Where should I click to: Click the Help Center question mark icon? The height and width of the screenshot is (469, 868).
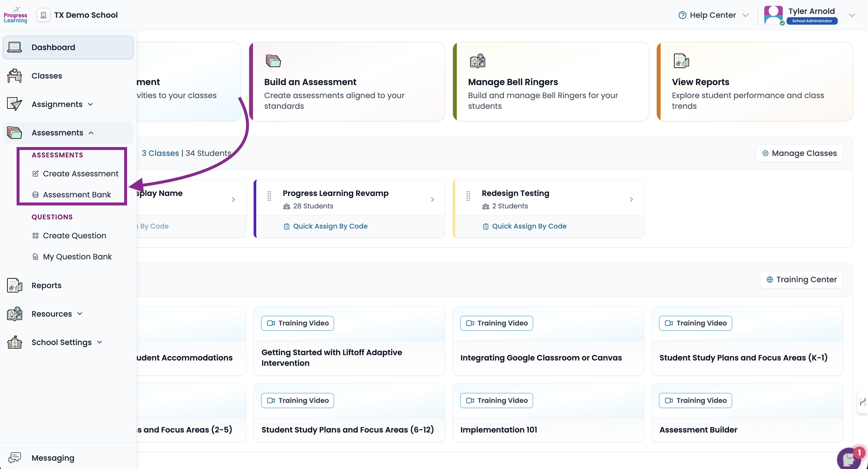pyautogui.click(x=682, y=15)
